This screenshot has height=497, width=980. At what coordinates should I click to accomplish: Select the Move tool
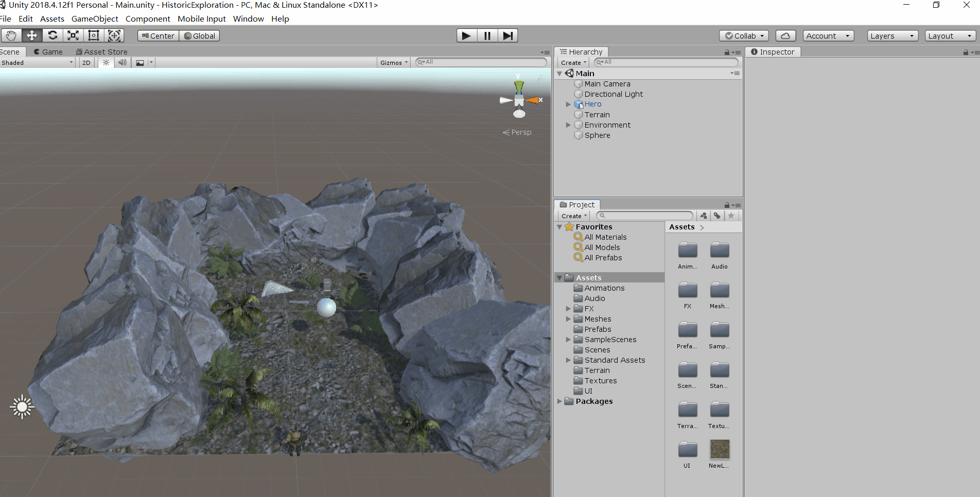pos(32,35)
